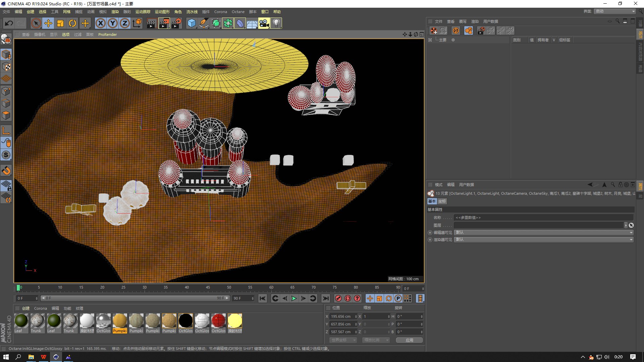Viewport: 644px width, 362px height.
Task: Click the Undo arrow icon
Action: pos(9,23)
